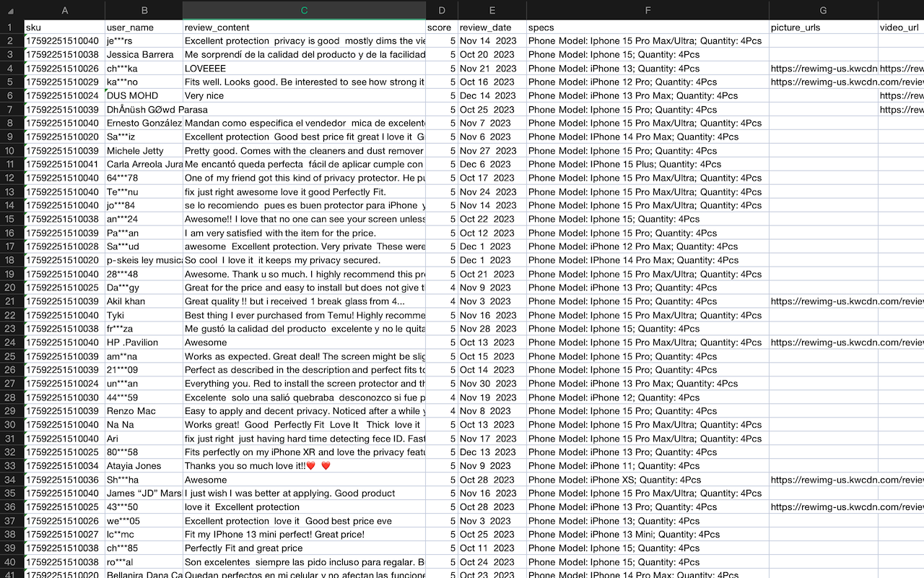Select column C header
Viewport: 924px width, 578px height.
[x=304, y=10]
